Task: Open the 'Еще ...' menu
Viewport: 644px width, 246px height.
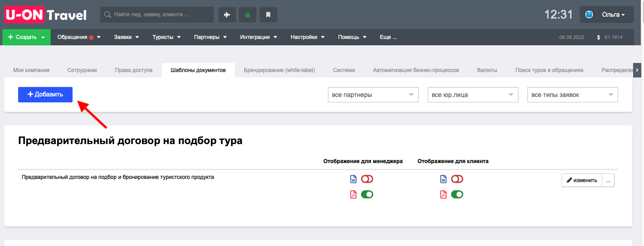Action: pyautogui.click(x=388, y=37)
